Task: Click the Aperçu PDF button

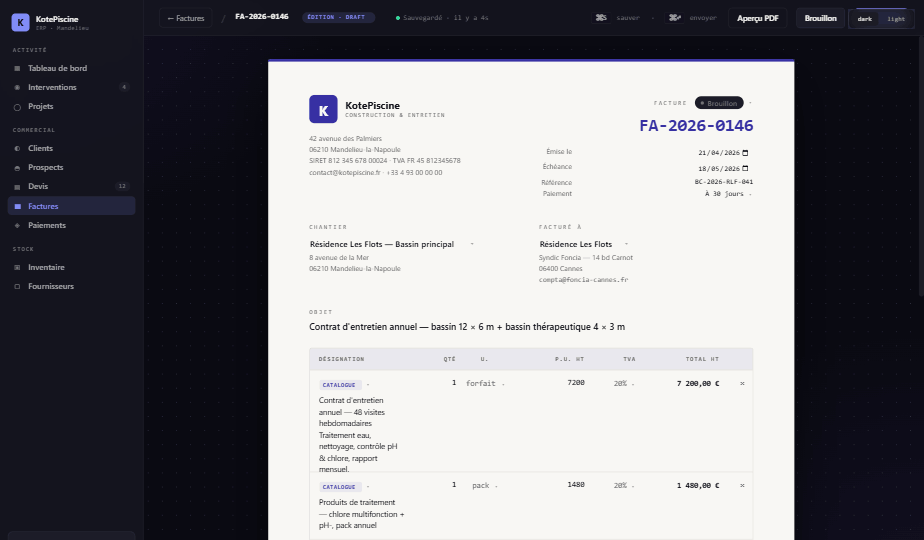Action: click(757, 18)
